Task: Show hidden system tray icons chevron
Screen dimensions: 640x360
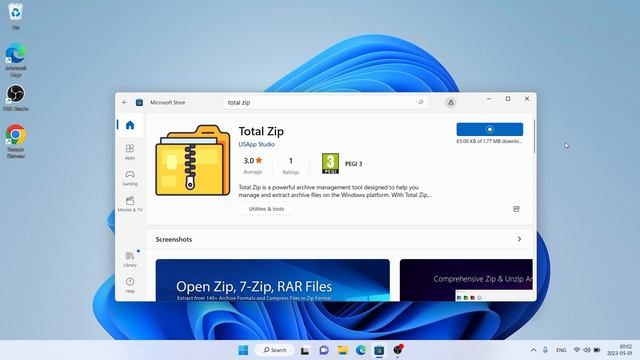Action: 533,350
